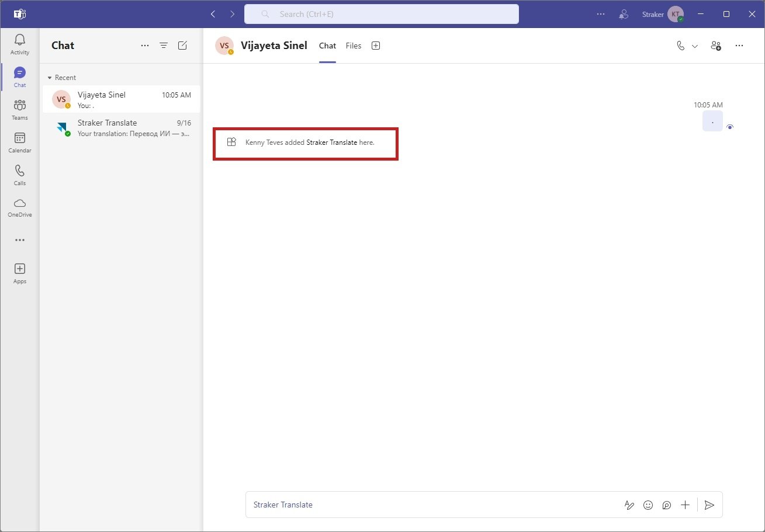
Task: Start an audio call with Vijayeta Sinel
Action: (x=679, y=46)
